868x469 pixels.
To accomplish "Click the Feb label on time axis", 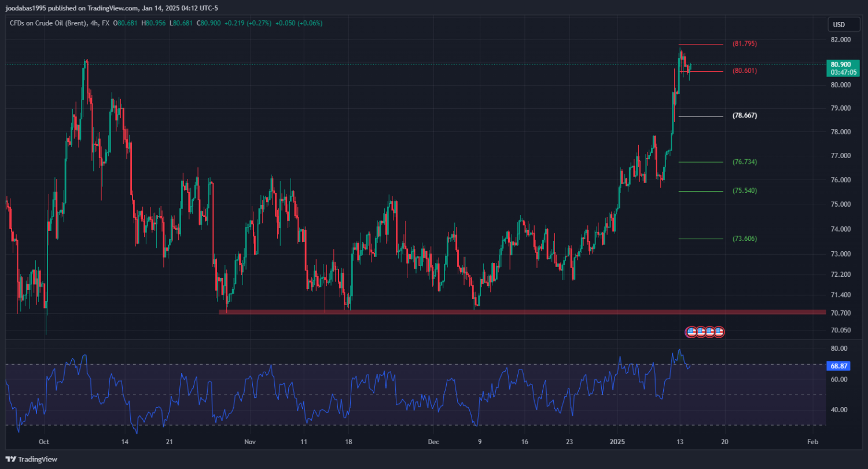I will 812,441.
